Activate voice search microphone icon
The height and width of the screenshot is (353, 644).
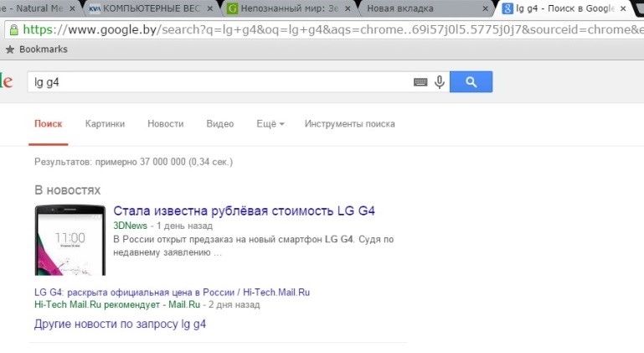[x=440, y=82]
